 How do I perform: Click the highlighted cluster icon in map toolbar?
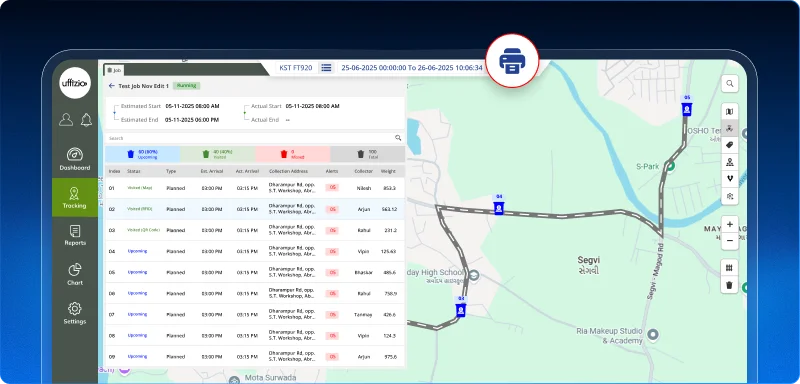click(x=730, y=128)
